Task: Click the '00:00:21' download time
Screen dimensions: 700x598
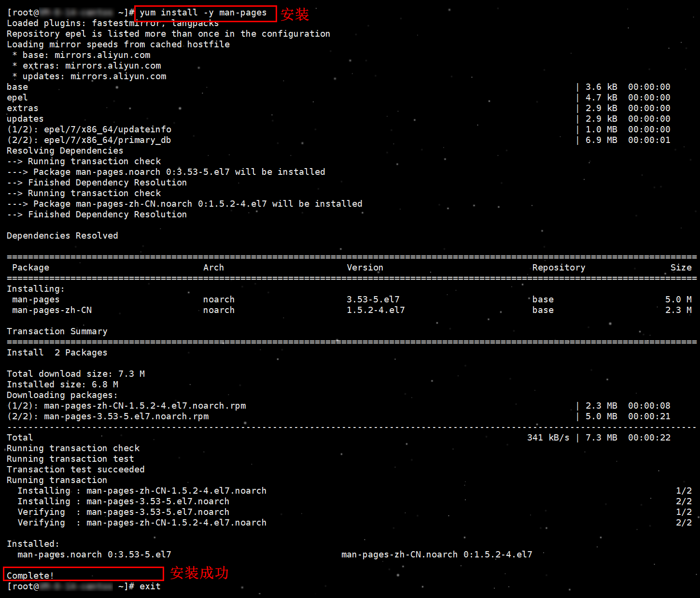Action: [x=649, y=416]
